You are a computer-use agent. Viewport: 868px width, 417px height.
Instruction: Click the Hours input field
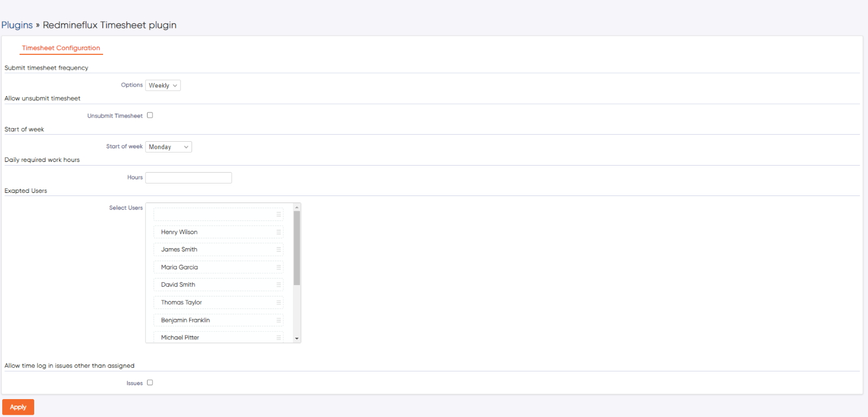pyautogui.click(x=188, y=178)
